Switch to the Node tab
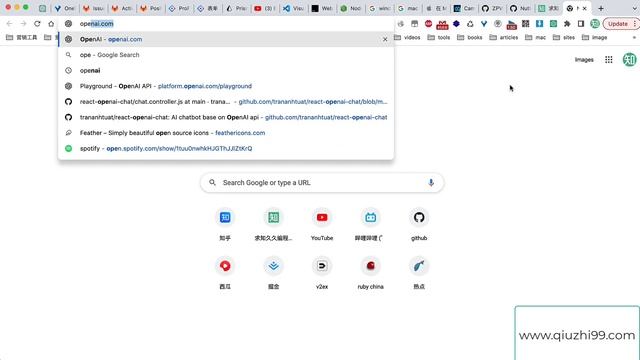The width and height of the screenshot is (640, 360). tap(350, 8)
